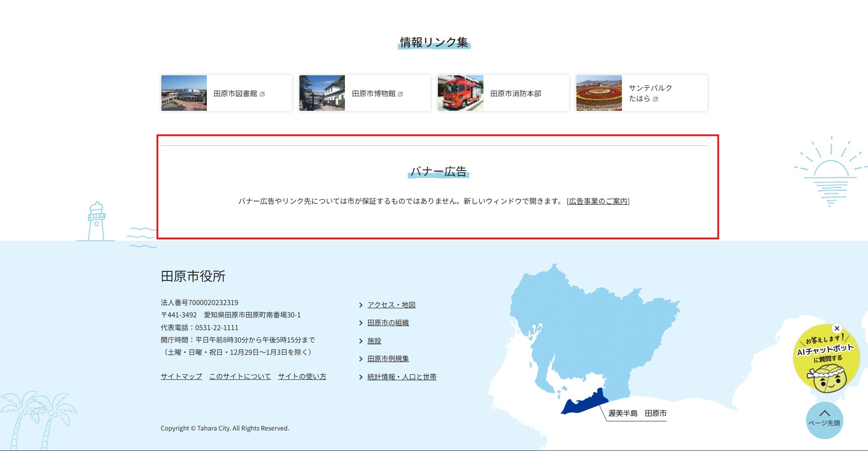Go to アクセス・地図 page
Screen dimensions: 868x451
coord(391,305)
